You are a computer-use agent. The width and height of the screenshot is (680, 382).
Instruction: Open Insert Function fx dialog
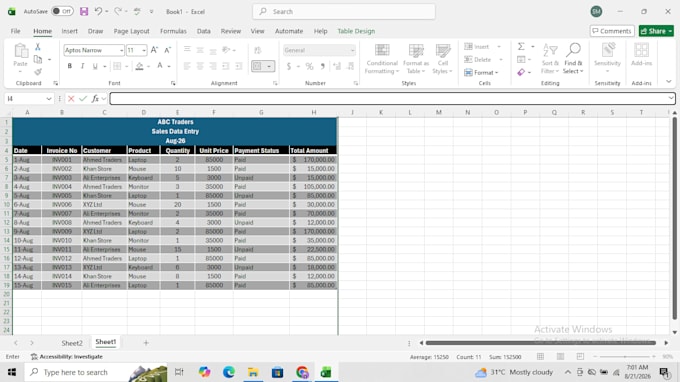(95, 99)
